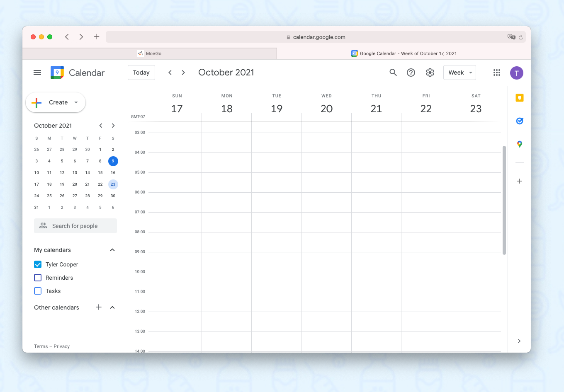Open the Privacy link

pos(62,346)
